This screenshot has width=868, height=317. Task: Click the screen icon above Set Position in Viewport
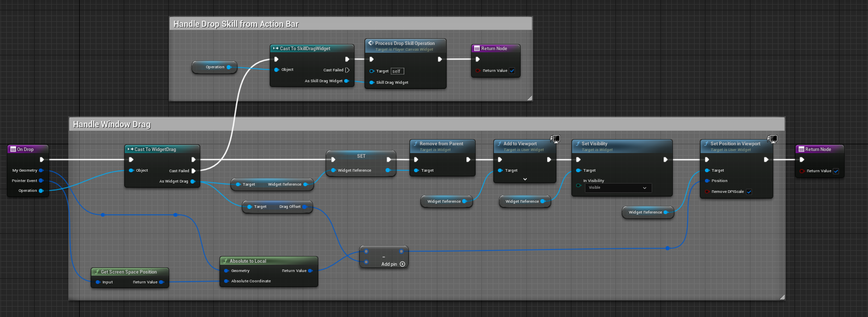click(773, 139)
